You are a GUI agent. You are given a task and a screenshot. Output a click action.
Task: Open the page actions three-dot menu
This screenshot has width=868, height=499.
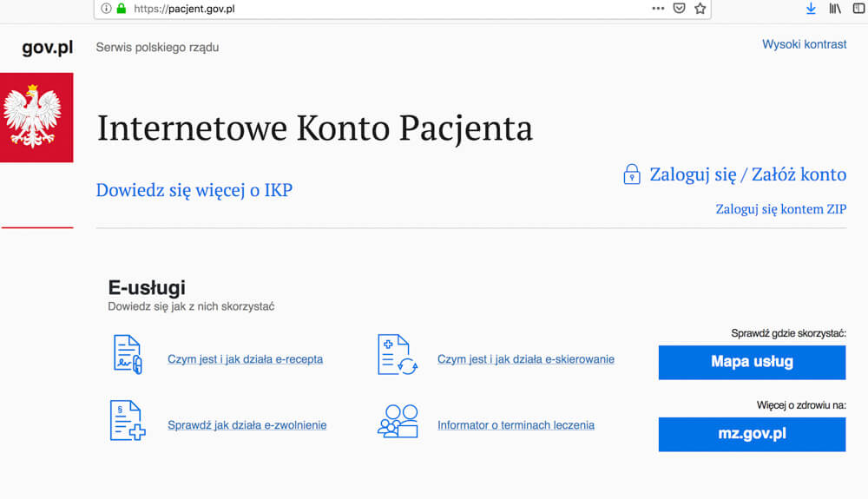tap(658, 9)
